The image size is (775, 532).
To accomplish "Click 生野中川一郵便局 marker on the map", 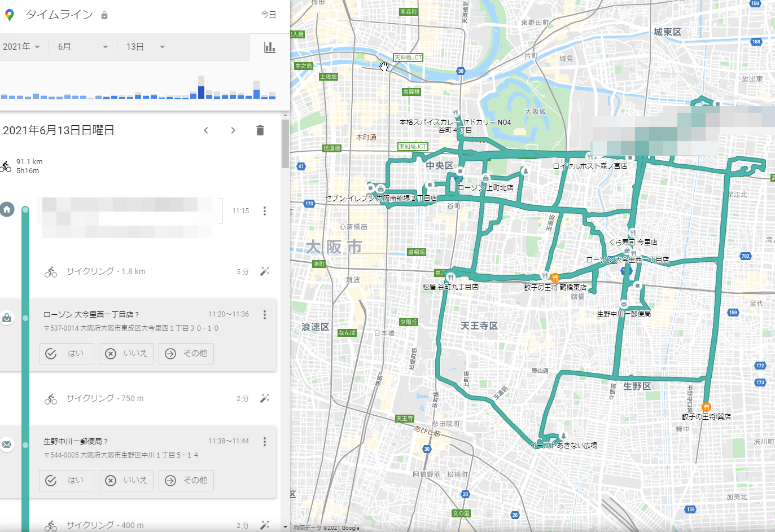I will point(624,304).
